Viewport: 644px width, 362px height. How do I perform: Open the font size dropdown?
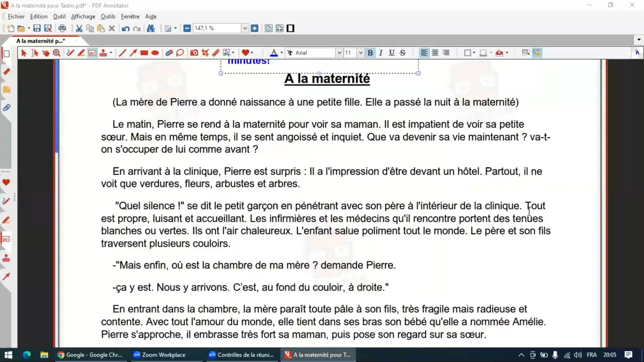[361, 53]
